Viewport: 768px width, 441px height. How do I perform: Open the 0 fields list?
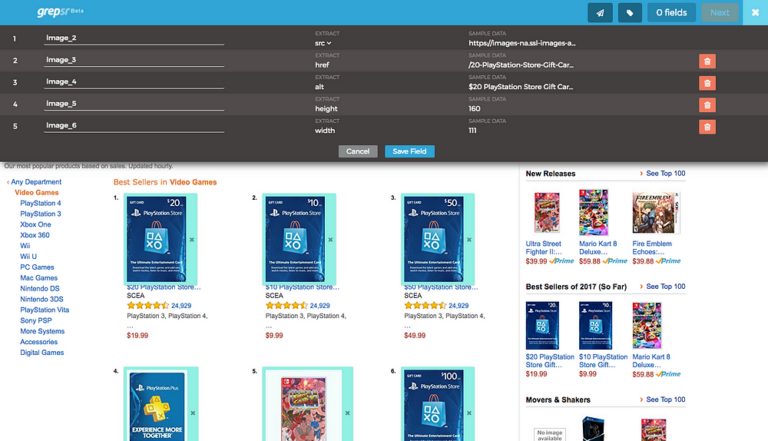[x=671, y=13]
